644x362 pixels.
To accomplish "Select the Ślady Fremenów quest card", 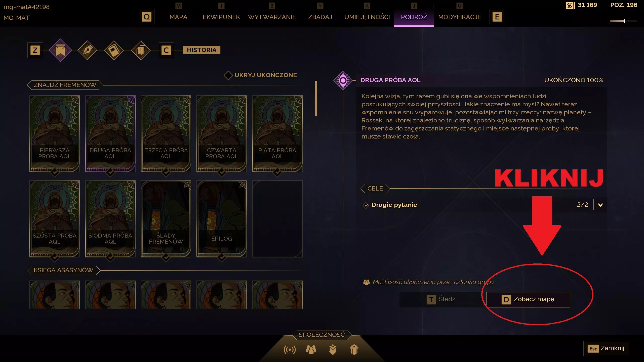I will point(166,219).
